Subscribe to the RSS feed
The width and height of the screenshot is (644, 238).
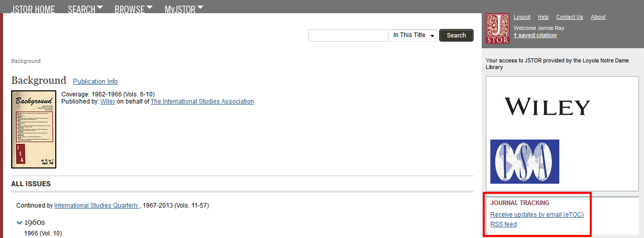[504, 224]
